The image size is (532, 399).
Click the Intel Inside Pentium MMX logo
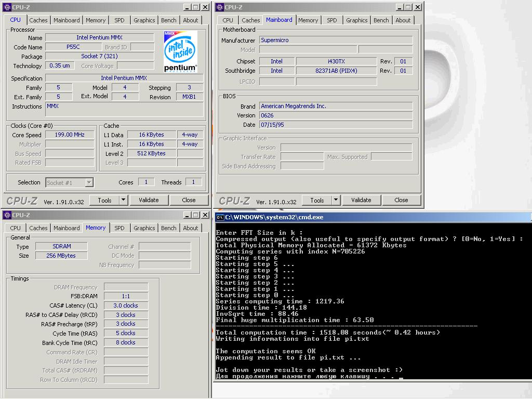180,51
